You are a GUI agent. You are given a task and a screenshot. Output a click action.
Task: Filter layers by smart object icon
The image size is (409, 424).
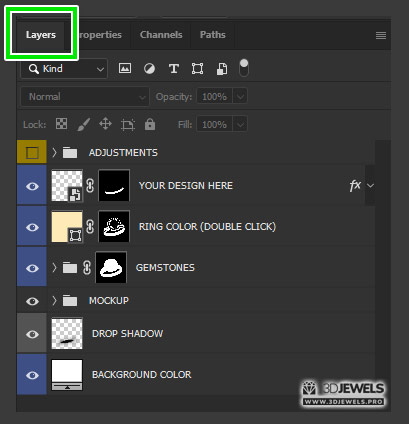222,69
